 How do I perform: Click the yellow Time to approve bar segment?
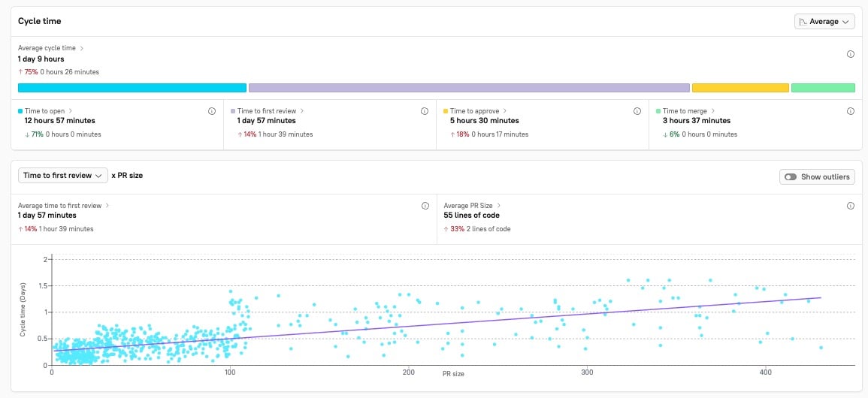point(740,88)
